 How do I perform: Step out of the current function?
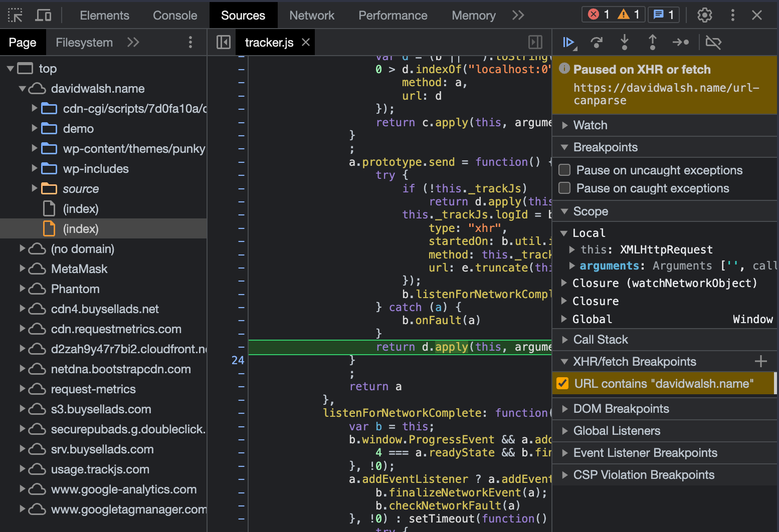(x=653, y=43)
